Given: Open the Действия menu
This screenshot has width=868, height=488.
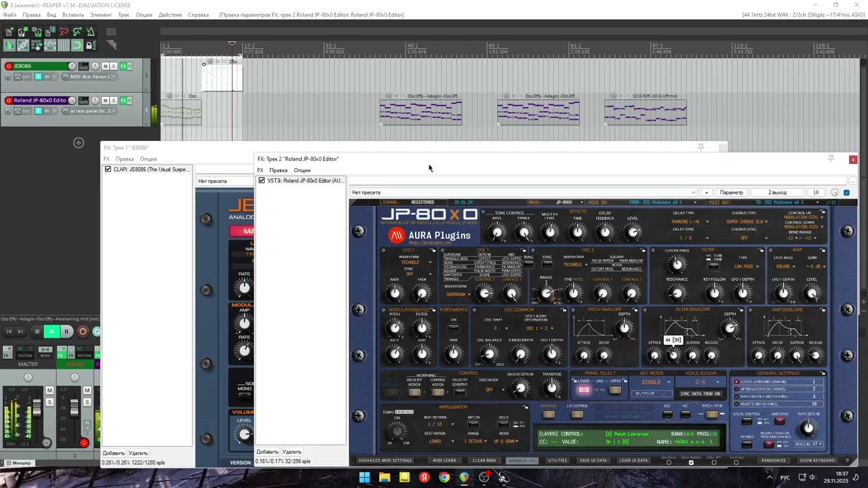Looking at the screenshot, I should click(x=170, y=15).
